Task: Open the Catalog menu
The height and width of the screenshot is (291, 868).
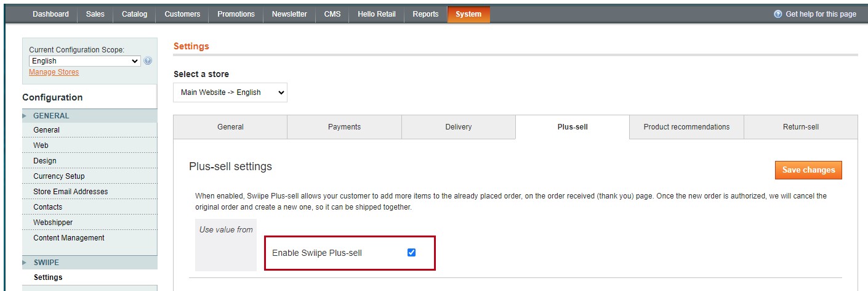Action: point(134,14)
